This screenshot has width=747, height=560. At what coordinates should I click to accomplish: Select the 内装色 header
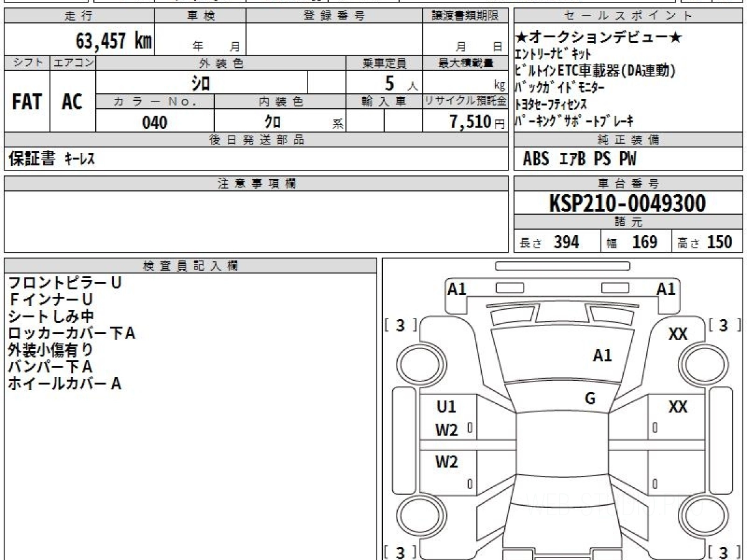pos(281,101)
